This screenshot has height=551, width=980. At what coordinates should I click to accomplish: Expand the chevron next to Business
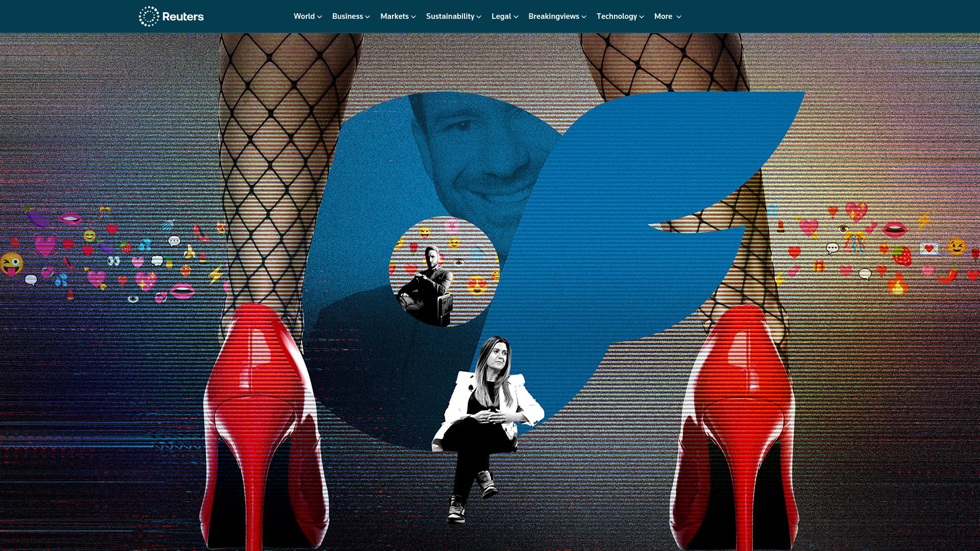tap(367, 17)
